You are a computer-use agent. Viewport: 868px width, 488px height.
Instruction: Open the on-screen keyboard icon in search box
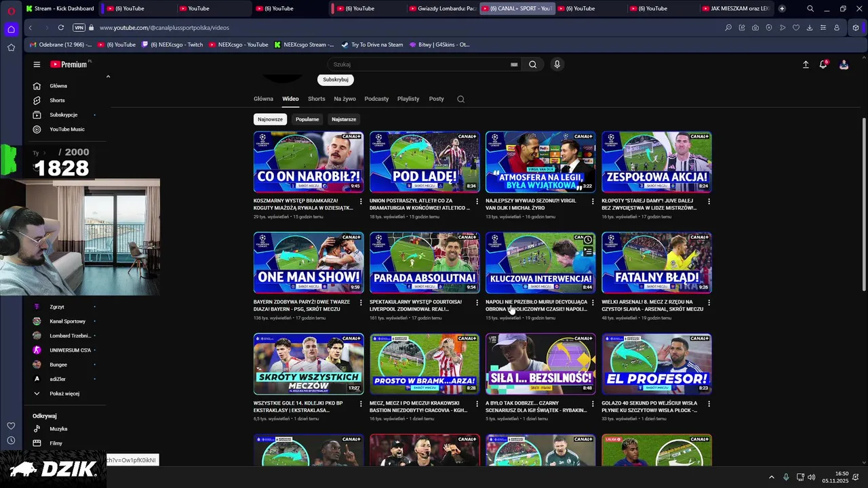514,64
